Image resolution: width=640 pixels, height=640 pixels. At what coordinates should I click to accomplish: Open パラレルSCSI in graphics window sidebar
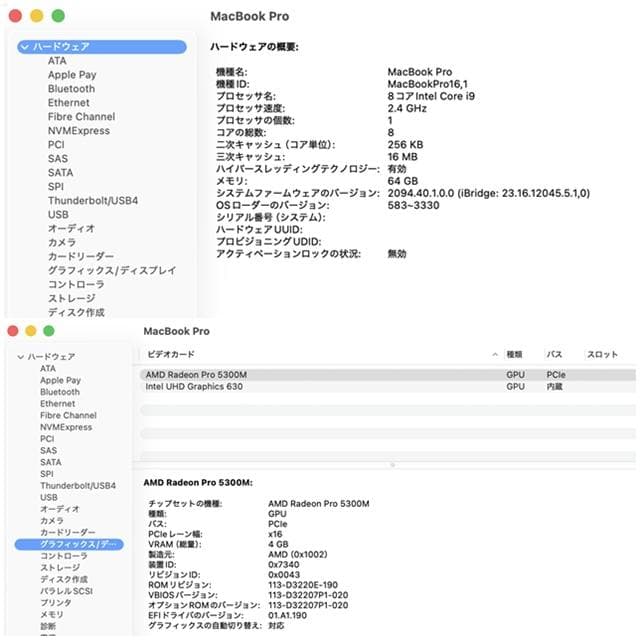(67, 591)
